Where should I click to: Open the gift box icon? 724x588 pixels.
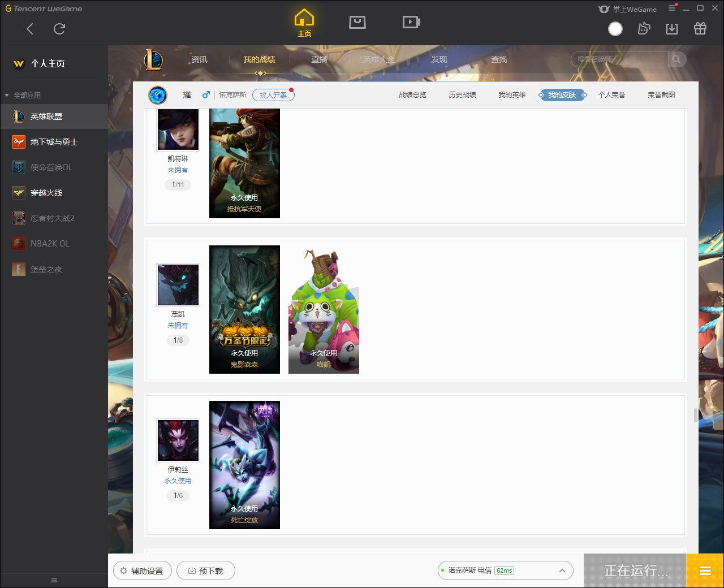pos(700,29)
